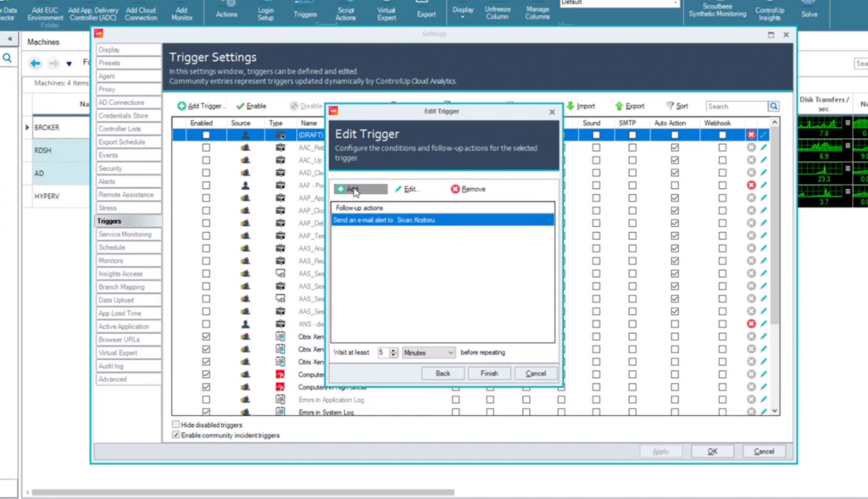
Task: Click OK in the Settings window
Action: [712, 452]
